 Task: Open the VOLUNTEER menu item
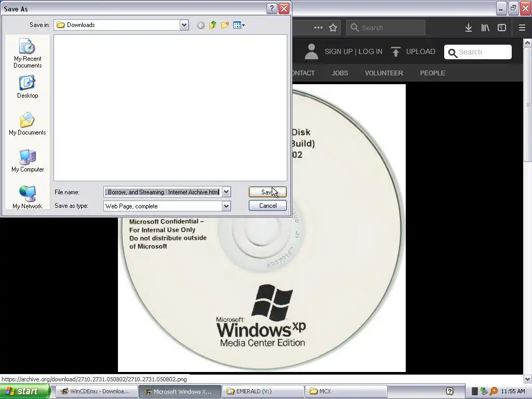click(384, 73)
